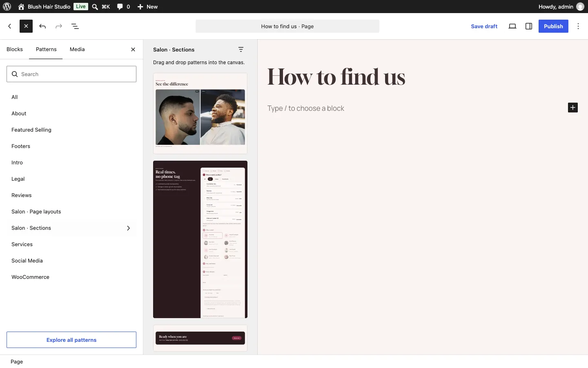Open the editor options menu
This screenshot has height=368, width=588.
tap(578, 26)
